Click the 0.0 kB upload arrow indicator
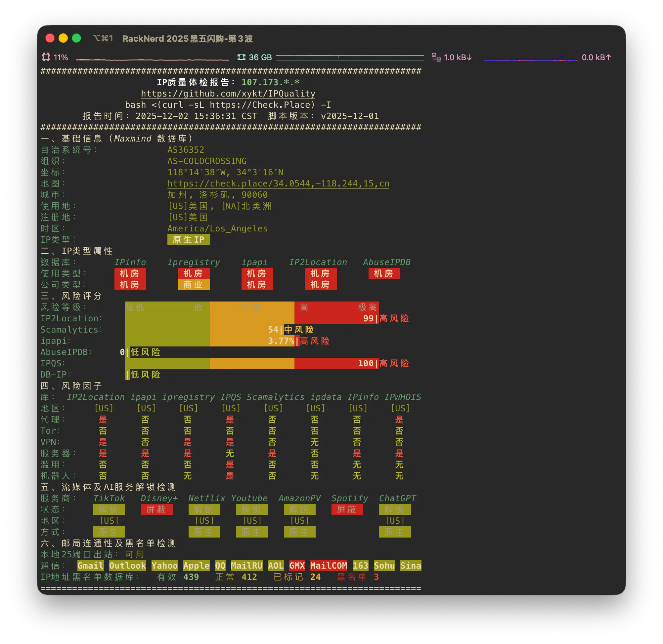The width and height of the screenshot is (663, 644). [596, 58]
